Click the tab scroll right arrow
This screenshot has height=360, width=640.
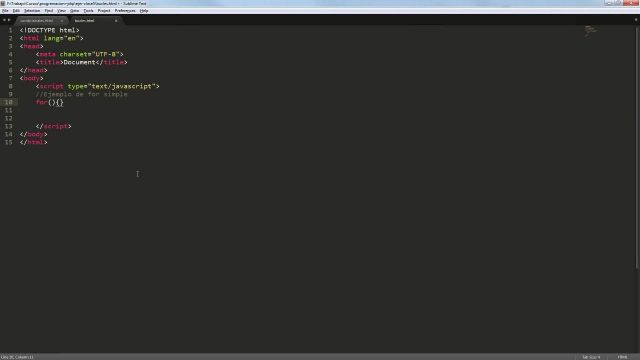(x=9, y=20)
